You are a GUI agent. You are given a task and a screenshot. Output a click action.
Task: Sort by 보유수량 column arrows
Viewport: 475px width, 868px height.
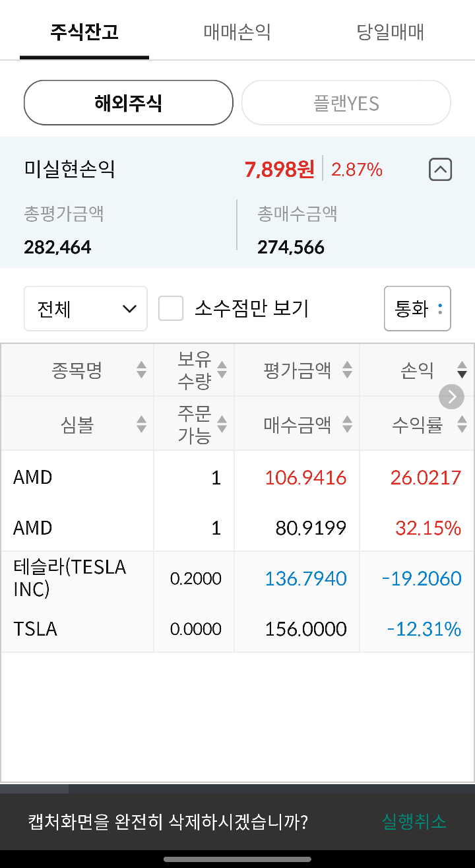(x=222, y=370)
